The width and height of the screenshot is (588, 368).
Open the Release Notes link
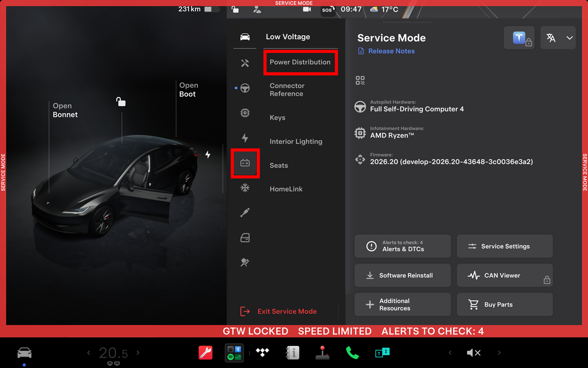pos(386,51)
